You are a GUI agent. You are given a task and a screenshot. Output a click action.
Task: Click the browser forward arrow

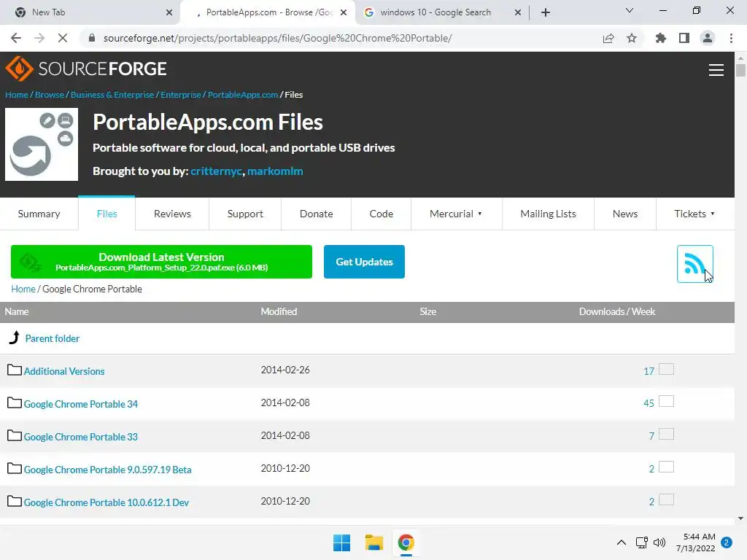coord(39,38)
